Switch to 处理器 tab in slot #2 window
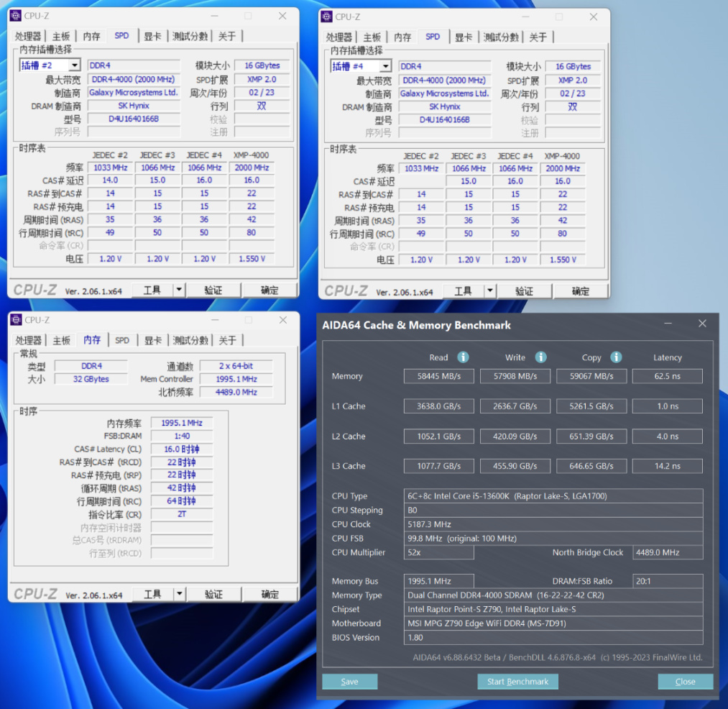The height and width of the screenshot is (709, 728). [28, 36]
